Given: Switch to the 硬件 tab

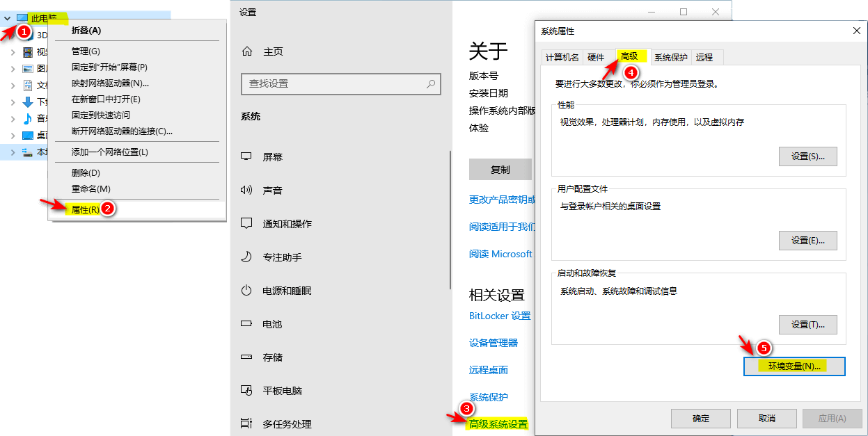Looking at the screenshot, I should pyautogui.click(x=596, y=58).
